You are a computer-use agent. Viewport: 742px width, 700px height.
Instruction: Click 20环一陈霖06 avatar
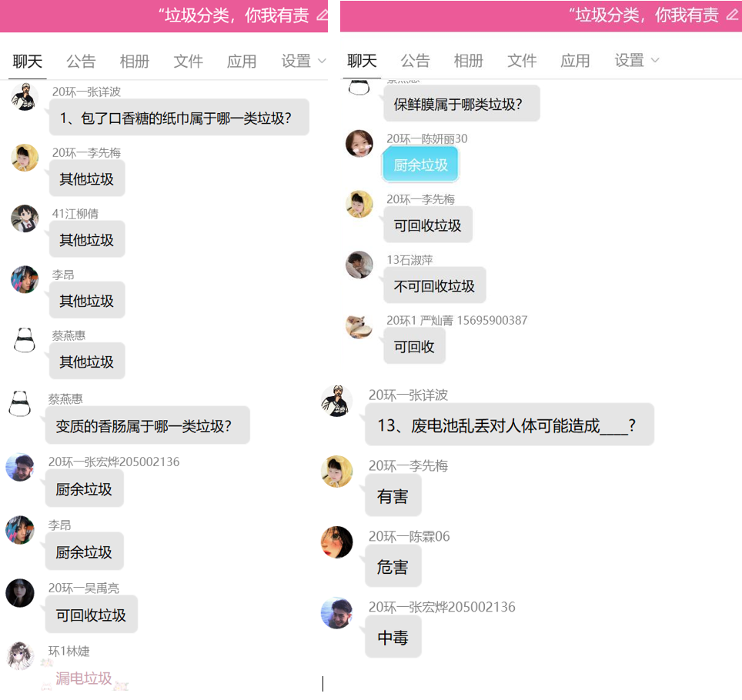337,542
